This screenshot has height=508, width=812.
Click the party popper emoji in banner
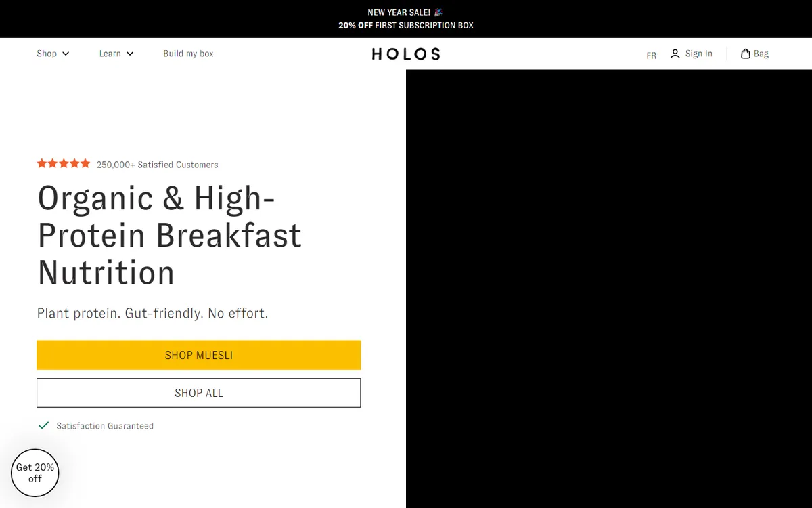point(438,12)
